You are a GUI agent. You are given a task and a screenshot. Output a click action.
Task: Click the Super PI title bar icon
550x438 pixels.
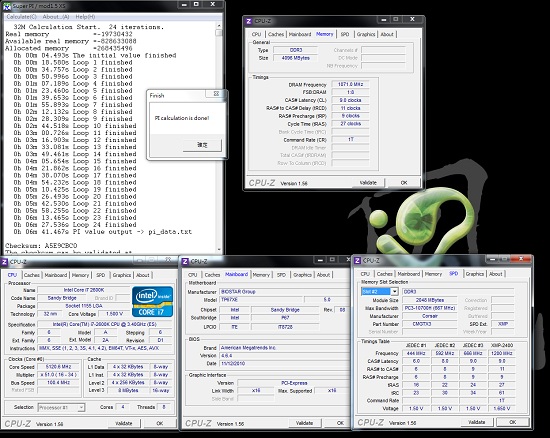point(7,6)
